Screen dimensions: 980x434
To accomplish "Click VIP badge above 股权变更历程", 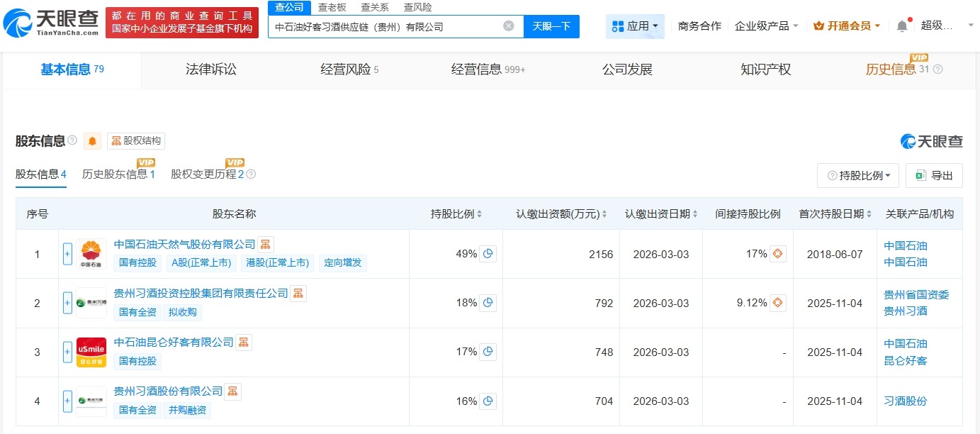I will click(235, 162).
